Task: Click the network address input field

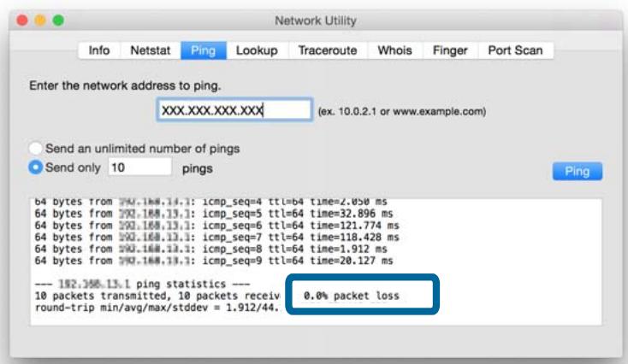Action: pyautogui.click(x=234, y=109)
